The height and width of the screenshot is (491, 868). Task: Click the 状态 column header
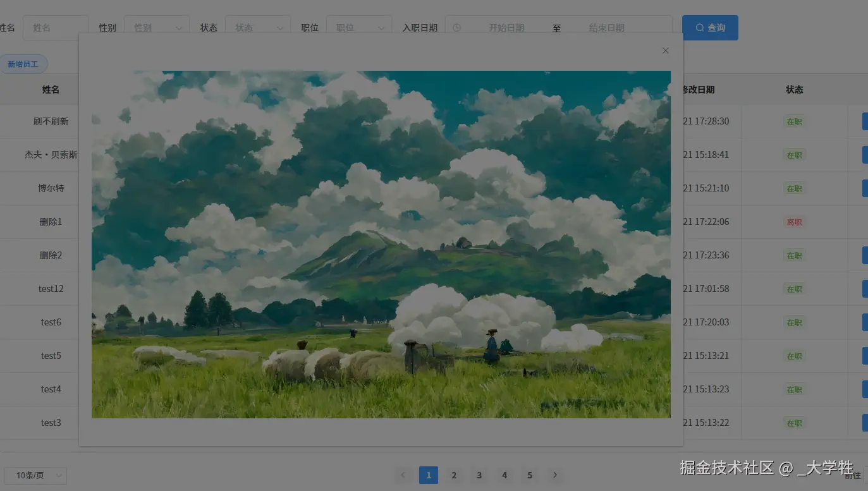pyautogui.click(x=795, y=90)
